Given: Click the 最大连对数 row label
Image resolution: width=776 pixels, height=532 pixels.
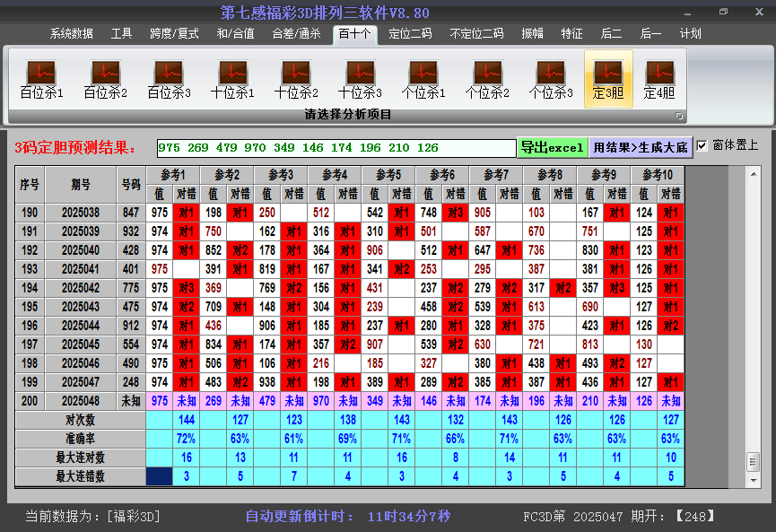Looking at the screenshot, I should click(x=80, y=458).
